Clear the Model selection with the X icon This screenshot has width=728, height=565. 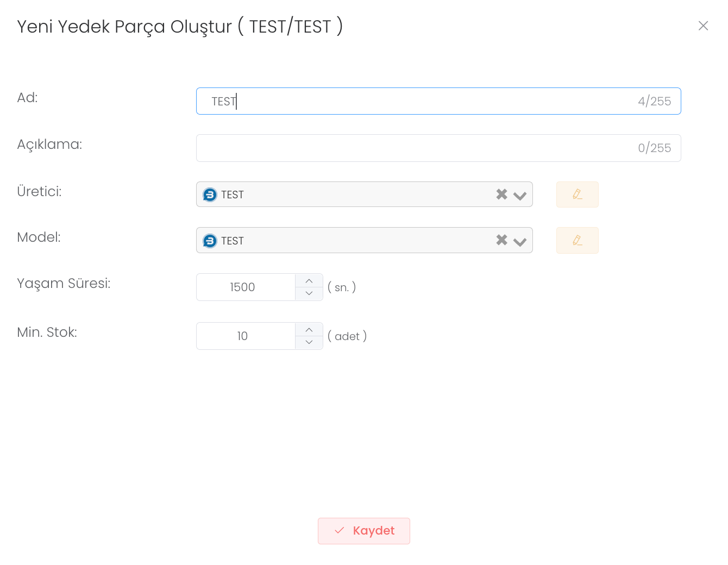point(501,240)
